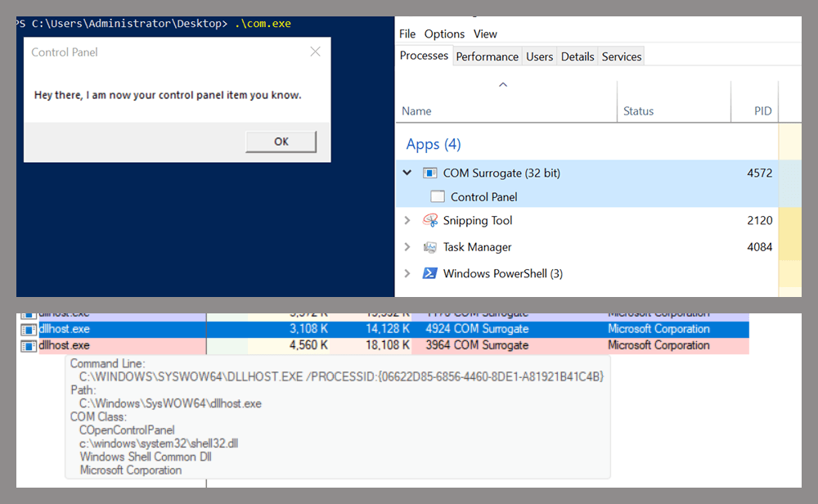
Task: Click the COM Surrogate app icon
Action: [x=430, y=173]
